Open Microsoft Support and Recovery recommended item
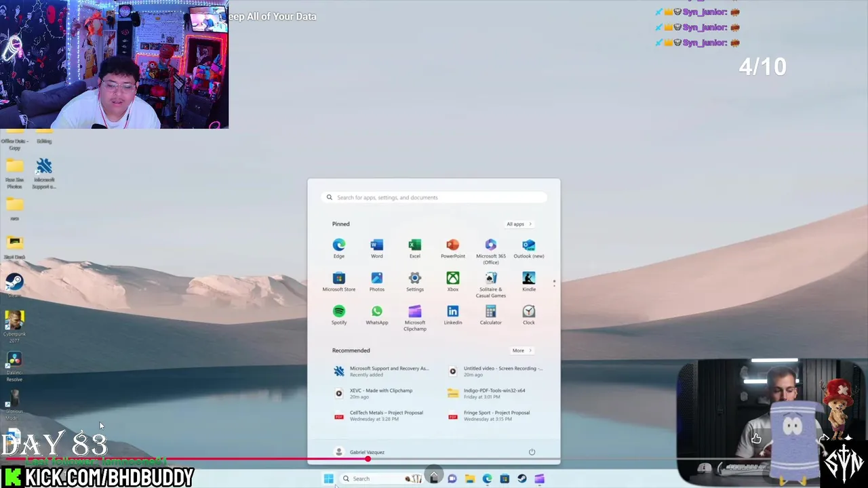868x488 pixels. pyautogui.click(x=382, y=371)
